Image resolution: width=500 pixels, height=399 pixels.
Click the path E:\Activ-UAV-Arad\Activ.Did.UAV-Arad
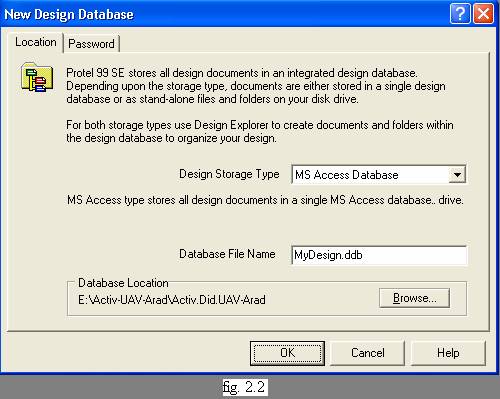[172, 300]
